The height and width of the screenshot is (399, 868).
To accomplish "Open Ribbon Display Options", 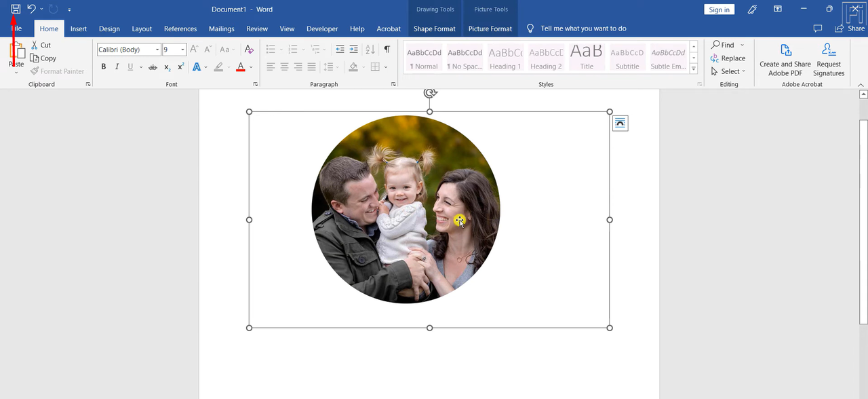I will pos(778,9).
